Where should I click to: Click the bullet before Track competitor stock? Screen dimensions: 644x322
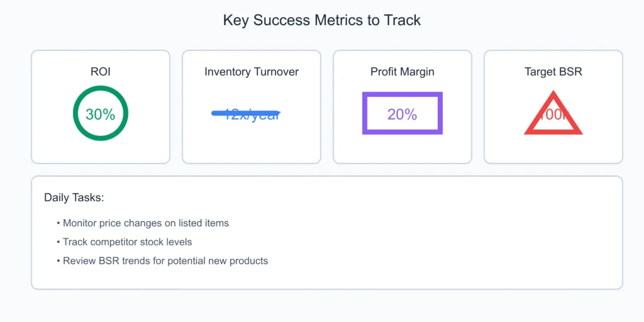pyautogui.click(x=58, y=242)
